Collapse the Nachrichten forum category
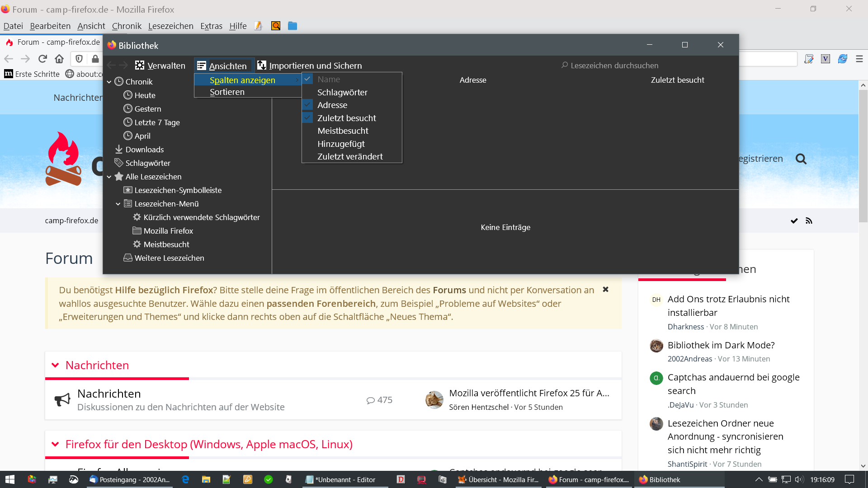The image size is (868, 488). pyautogui.click(x=55, y=365)
